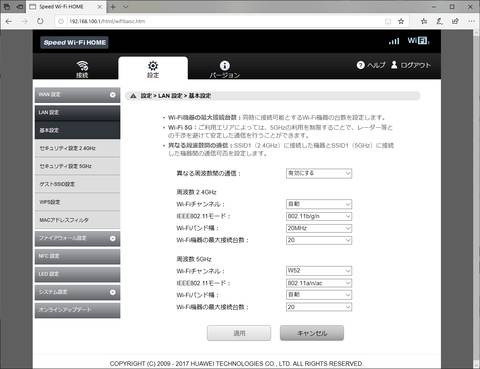Close the Speed Wi-Fi HOME tab

coord(100,7)
